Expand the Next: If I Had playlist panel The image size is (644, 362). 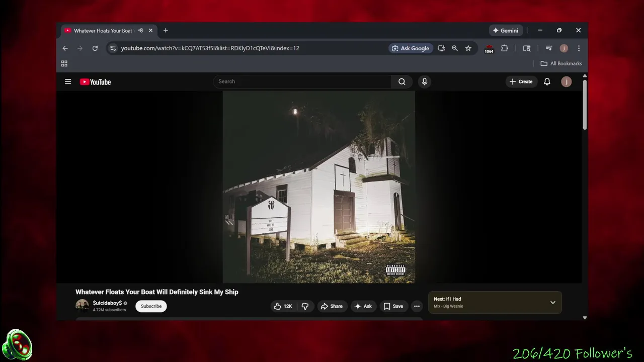click(x=552, y=302)
